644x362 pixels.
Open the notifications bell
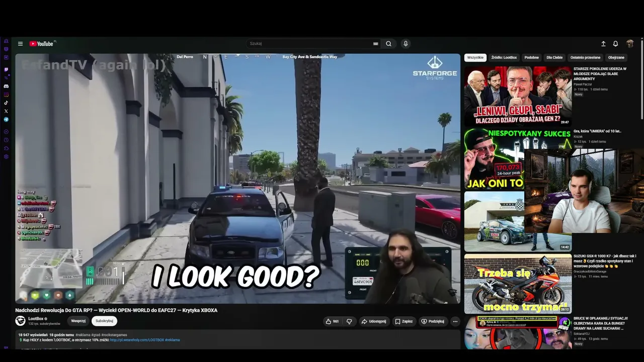click(615, 44)
